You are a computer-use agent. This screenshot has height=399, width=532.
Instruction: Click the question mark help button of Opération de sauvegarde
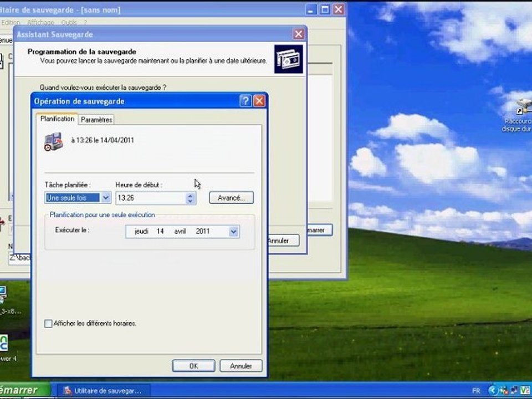[x=245, y=101]
